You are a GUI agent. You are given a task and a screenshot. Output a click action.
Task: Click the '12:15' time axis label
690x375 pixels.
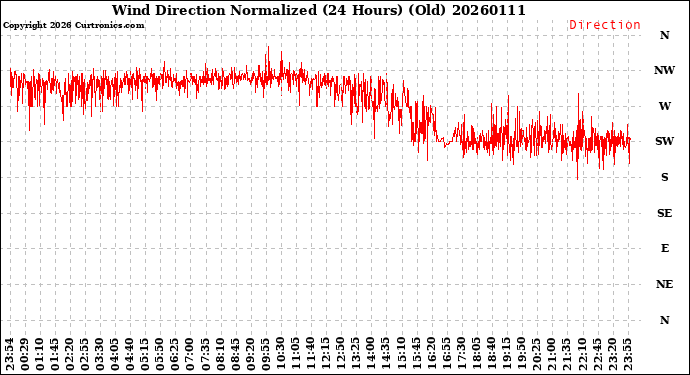click(x=326, y=354)
